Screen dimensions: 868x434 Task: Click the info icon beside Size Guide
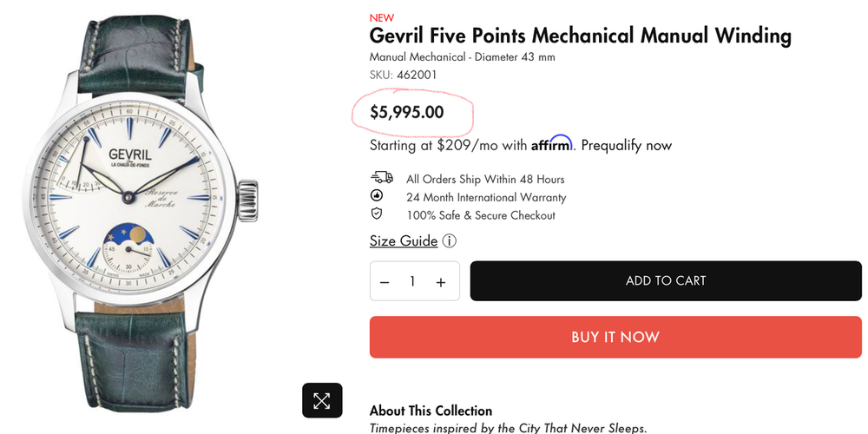449,241
